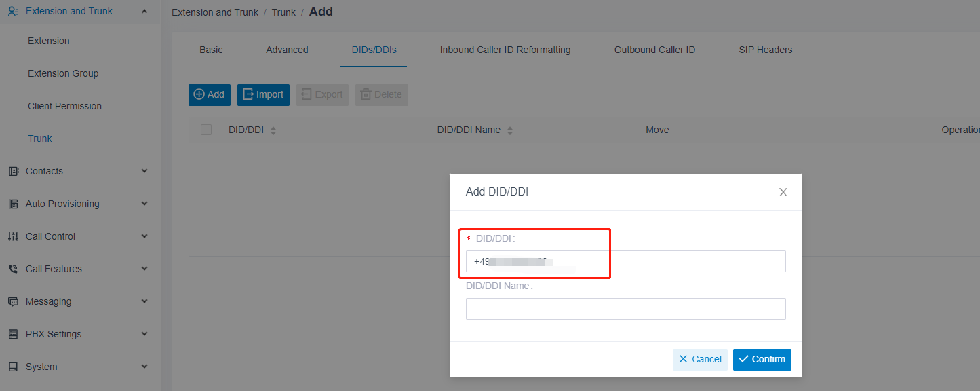
Task: Open Extension in the sidebar
Action: click(49, 41)
